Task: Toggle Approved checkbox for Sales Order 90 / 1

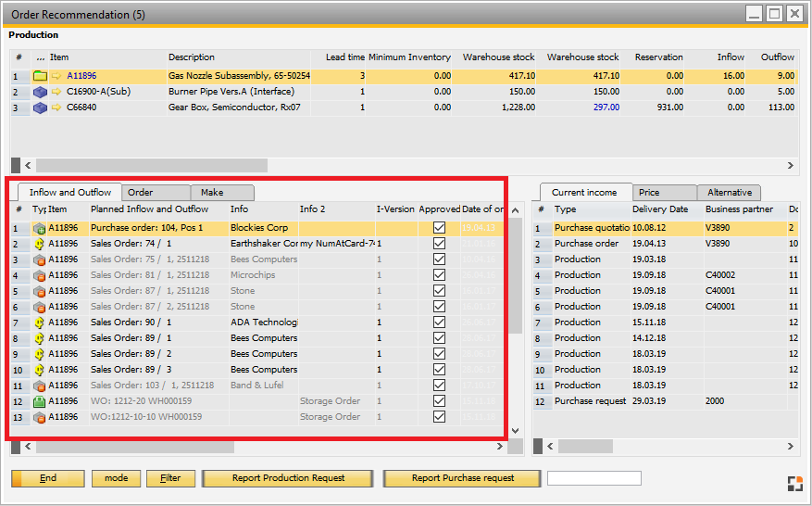Action: 439,323
